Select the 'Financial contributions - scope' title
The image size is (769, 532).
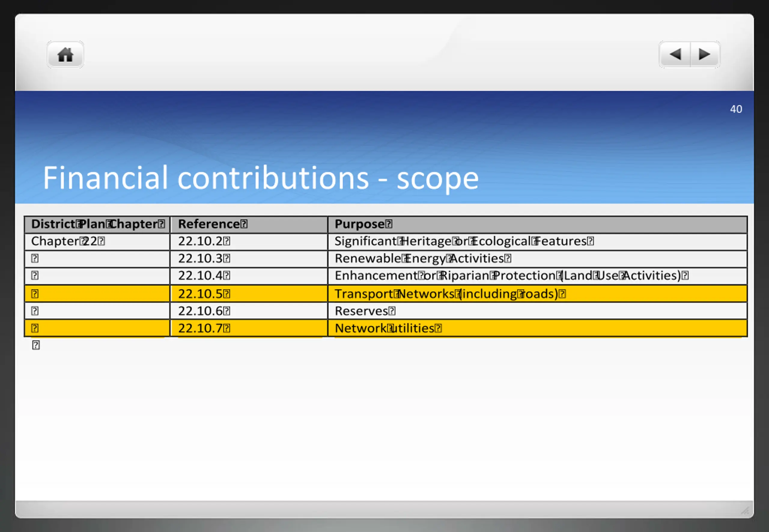coord(260,178)
